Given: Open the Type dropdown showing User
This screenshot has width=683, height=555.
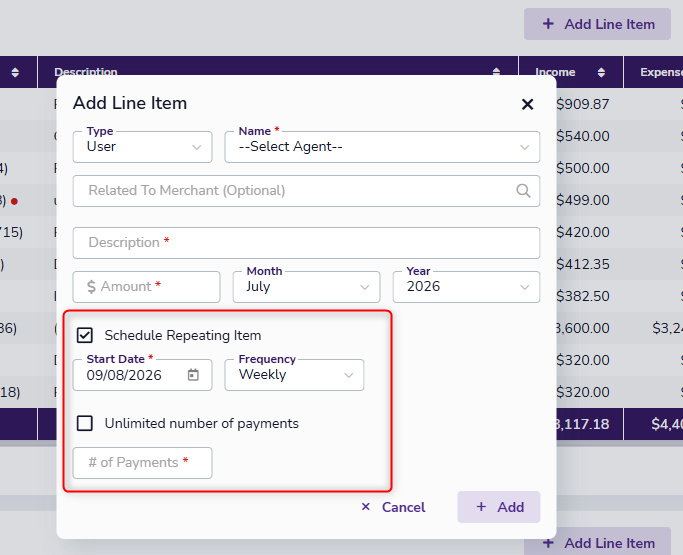Looking at the screenshot, I should click(x=142, y=147).
